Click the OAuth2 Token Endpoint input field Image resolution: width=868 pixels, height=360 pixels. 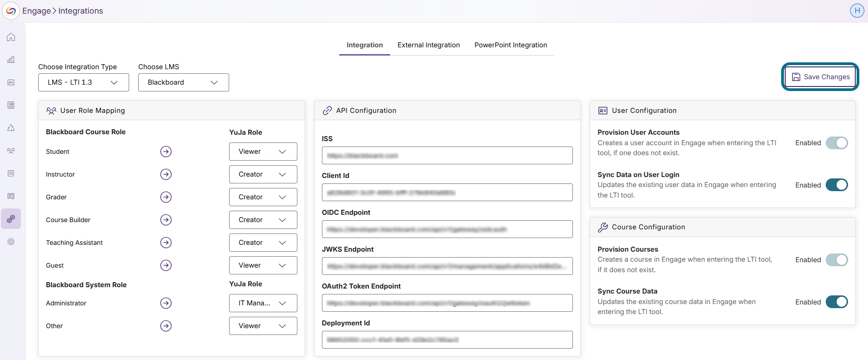(x=447, y=303)
